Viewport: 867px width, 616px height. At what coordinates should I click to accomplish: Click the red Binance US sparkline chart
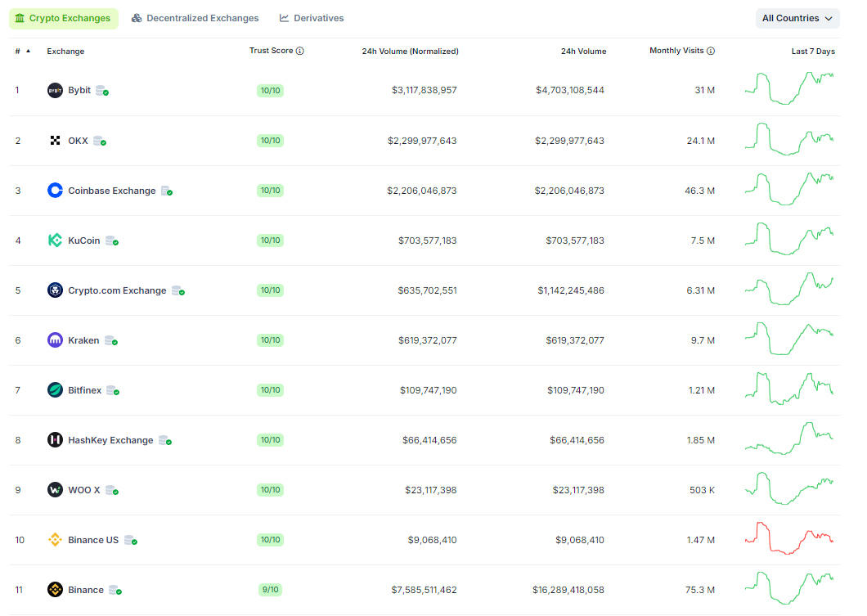click(789, 538)
